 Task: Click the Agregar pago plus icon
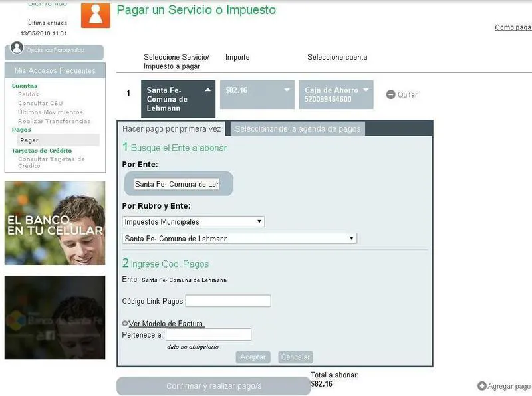click(x=482, y=386)
